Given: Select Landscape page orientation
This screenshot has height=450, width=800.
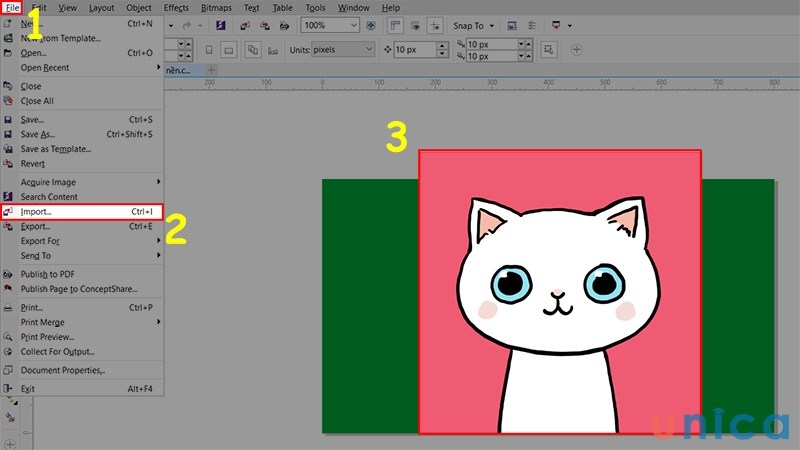Looking at the screenshot, I should (x=229, y=49).
